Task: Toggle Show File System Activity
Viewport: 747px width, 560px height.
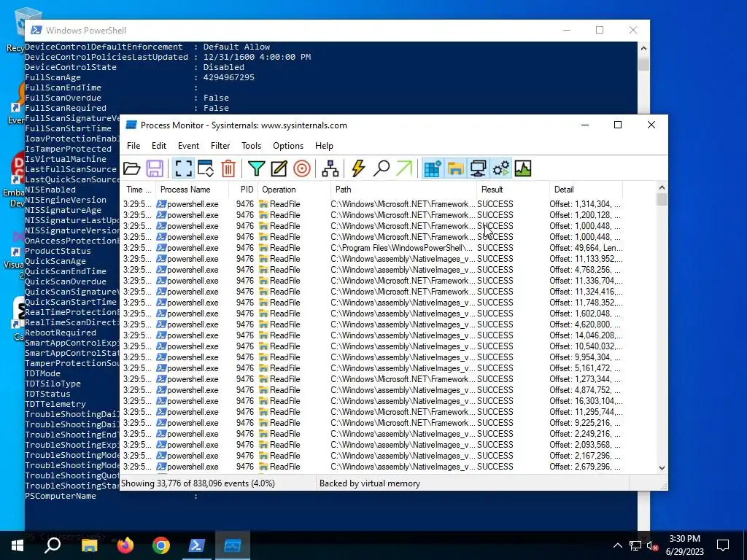Action: click(455, 168)
